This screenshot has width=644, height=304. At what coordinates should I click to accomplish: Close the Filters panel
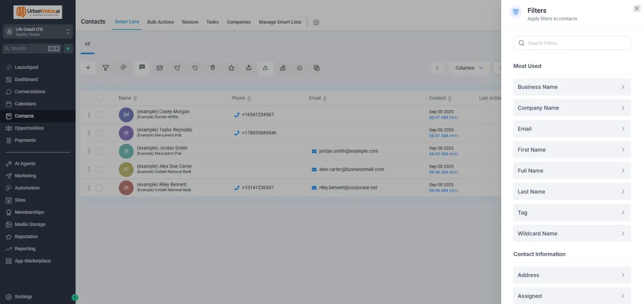tap(636, 9)
